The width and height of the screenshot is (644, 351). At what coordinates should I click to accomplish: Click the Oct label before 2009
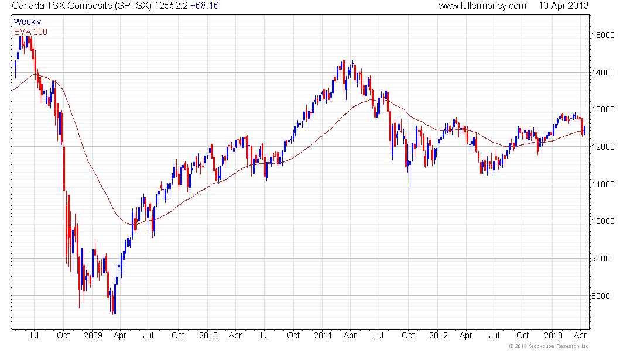(x=63, y=335)
